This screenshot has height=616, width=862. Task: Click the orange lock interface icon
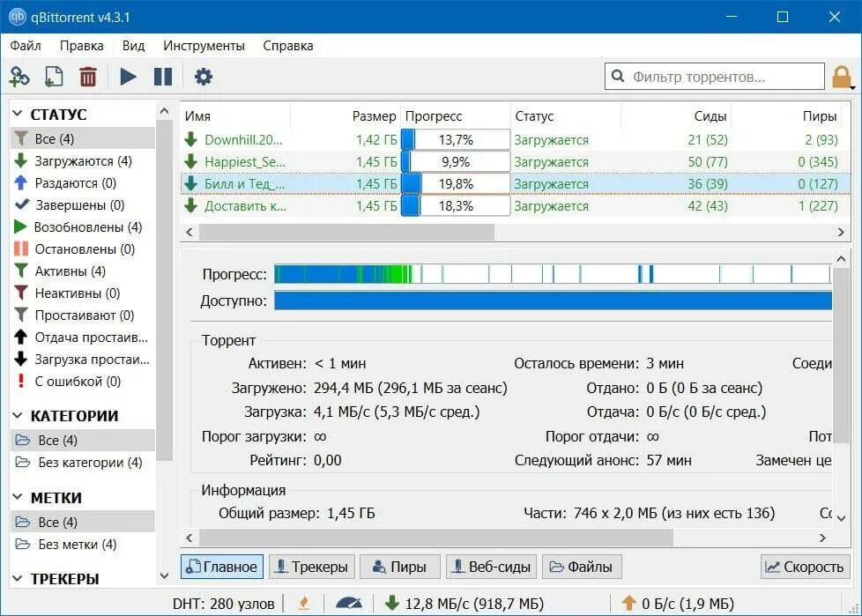(843, 78)
